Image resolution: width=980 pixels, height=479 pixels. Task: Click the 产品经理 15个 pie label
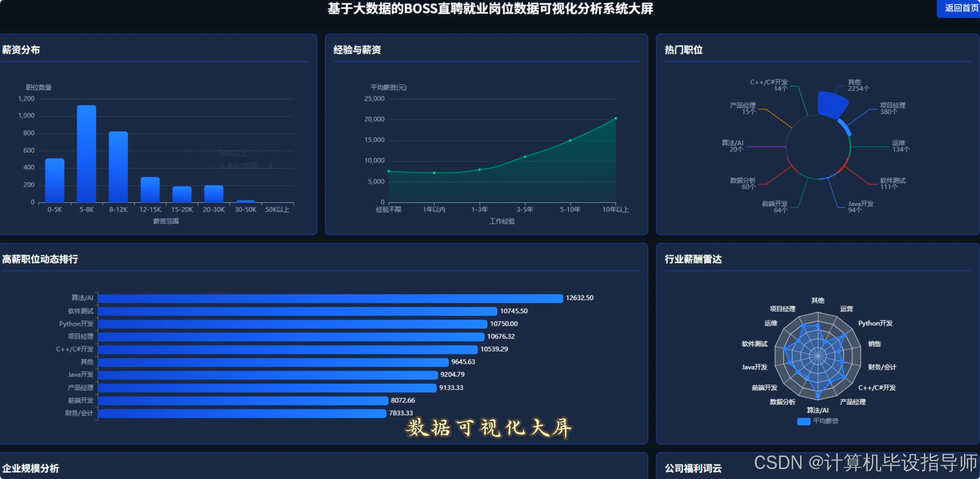(x=743, y=108)
